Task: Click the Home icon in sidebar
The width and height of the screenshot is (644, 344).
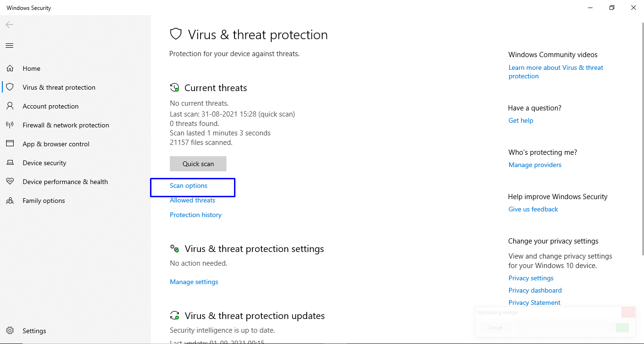Action: tap(10, 68)
